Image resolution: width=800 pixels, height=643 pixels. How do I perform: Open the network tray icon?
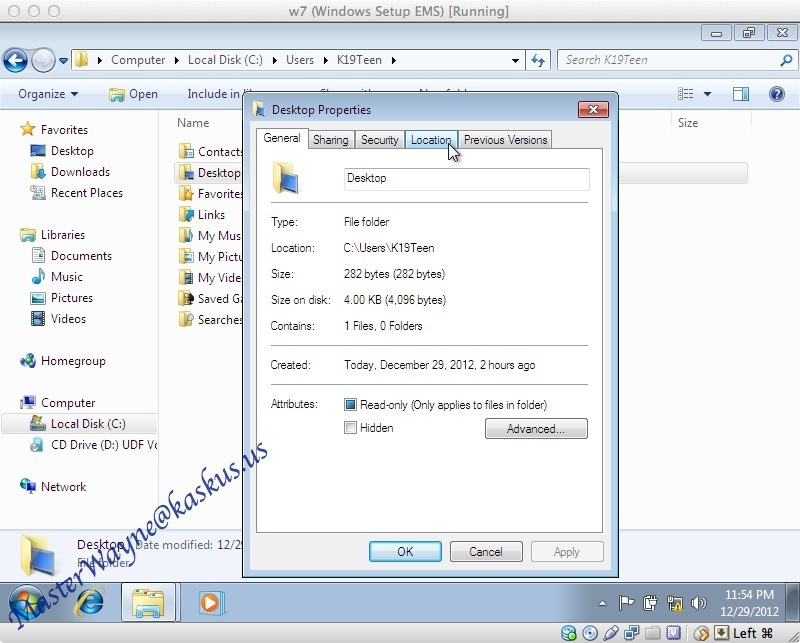click(x=674, y=603)
